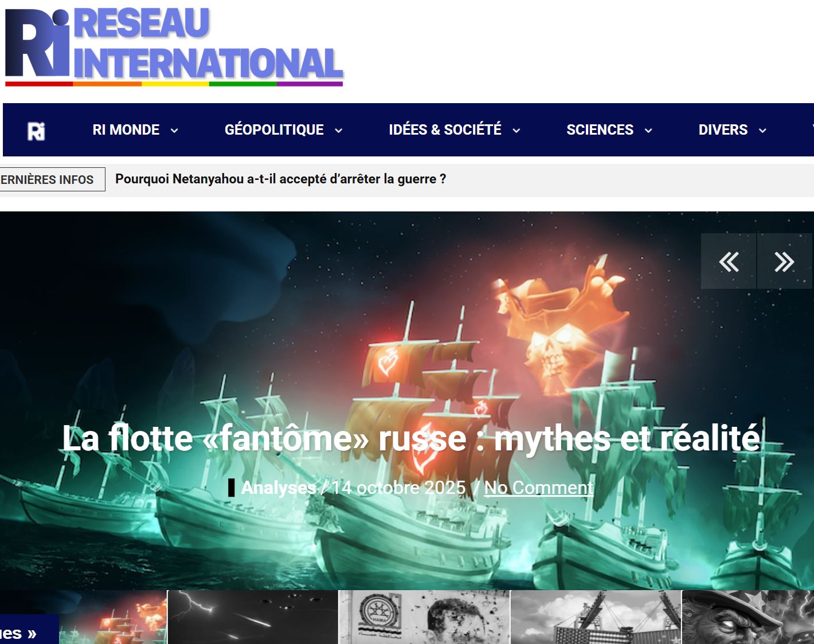The height and width of the screenshot is (644, 814).
Task: Open the Netanyahou news ticker headline
Action: (280, 179)
